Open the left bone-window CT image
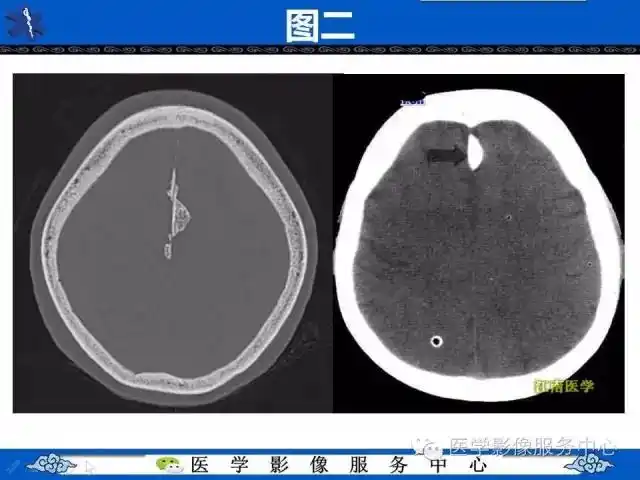The height and width of the screenshot is (480, 640). 171,242
